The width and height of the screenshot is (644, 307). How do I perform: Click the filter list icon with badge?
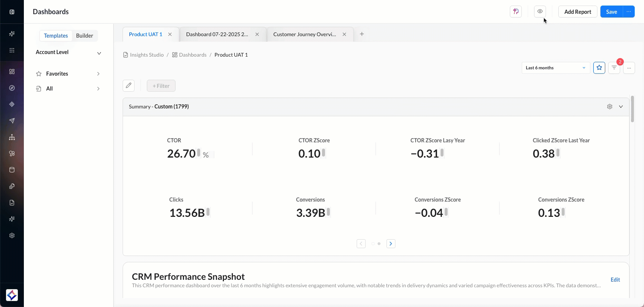614,68
